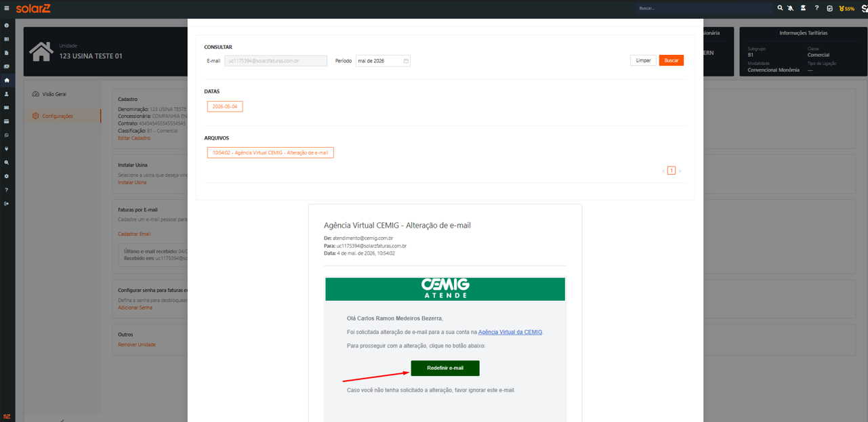Click the Informações Tarifárias panel heading
Image resolution: width=868 pixels, height=422 pixels.
803,33
